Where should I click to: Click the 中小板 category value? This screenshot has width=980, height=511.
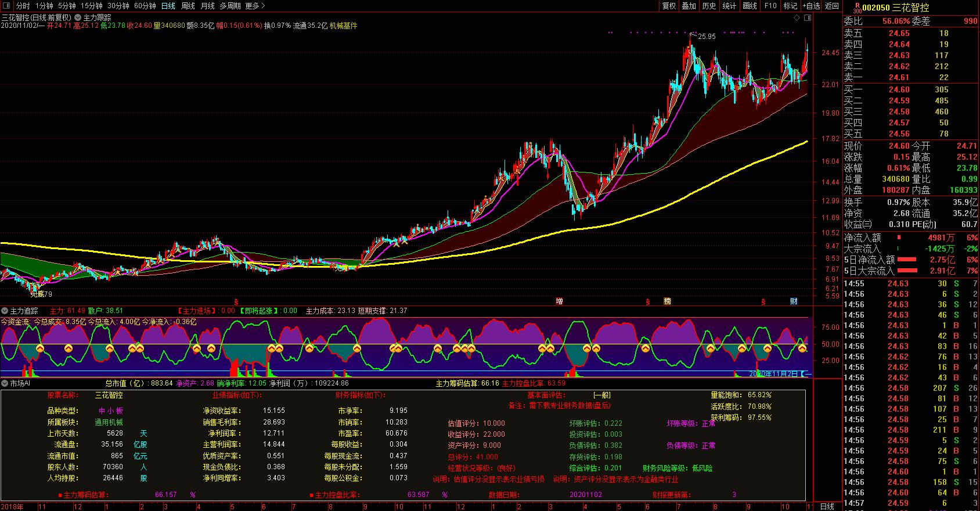110,411
